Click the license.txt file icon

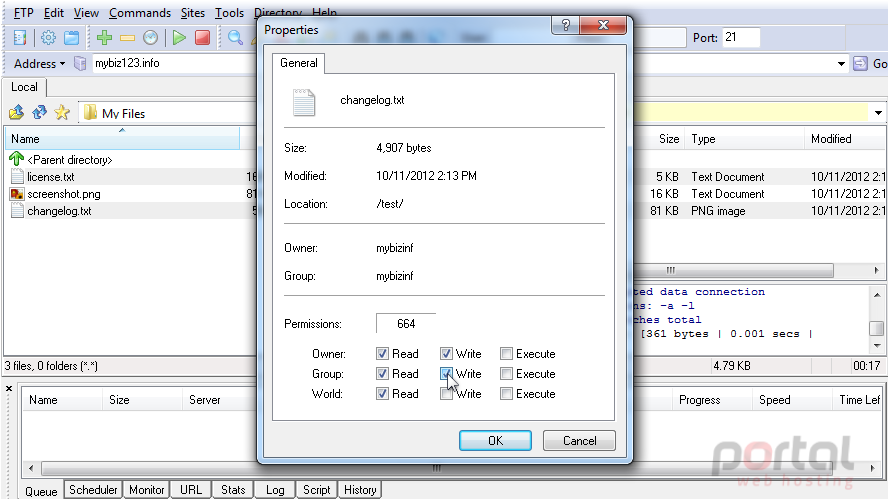[18, 177]
